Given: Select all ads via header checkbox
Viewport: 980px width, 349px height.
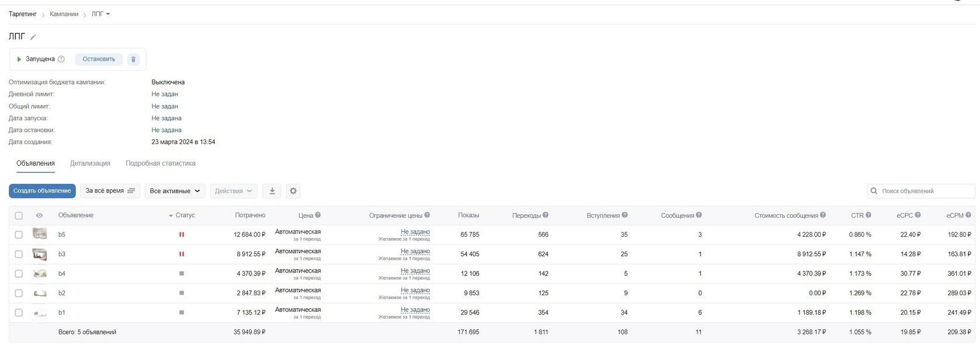Looking at the screenshot, I should [x=19, y=215].
